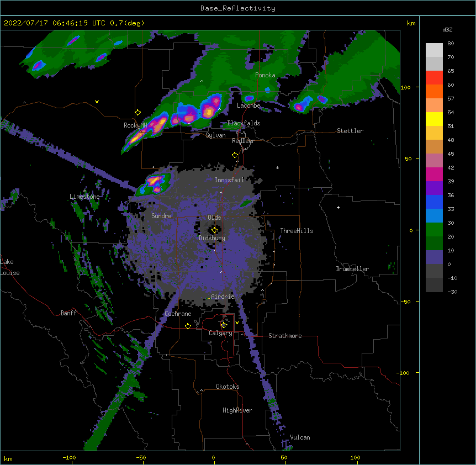Select the Banff label
This screenshot has height=465, width=476.
coord(68,313)
